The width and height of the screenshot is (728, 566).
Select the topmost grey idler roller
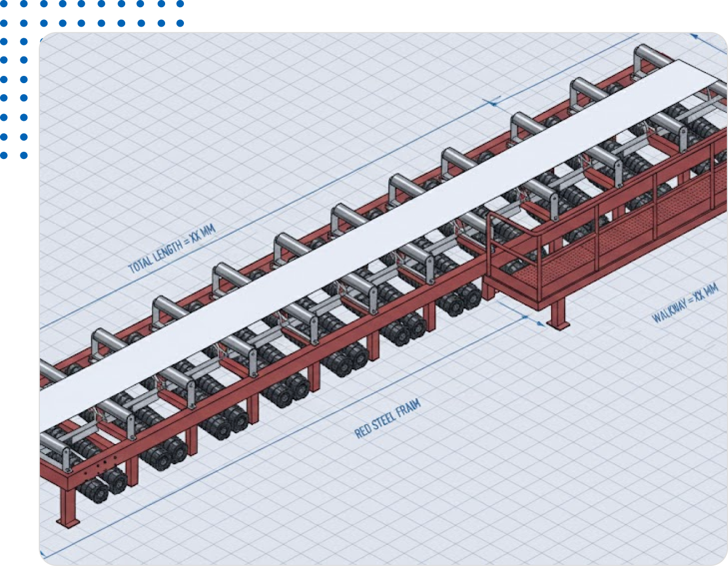[655, 55]
